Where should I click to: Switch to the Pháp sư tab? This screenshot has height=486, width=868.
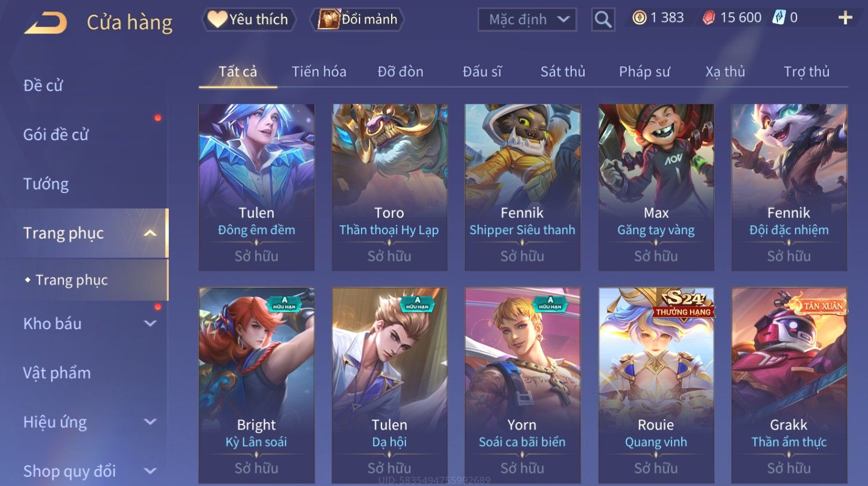[x=645, y=71]
